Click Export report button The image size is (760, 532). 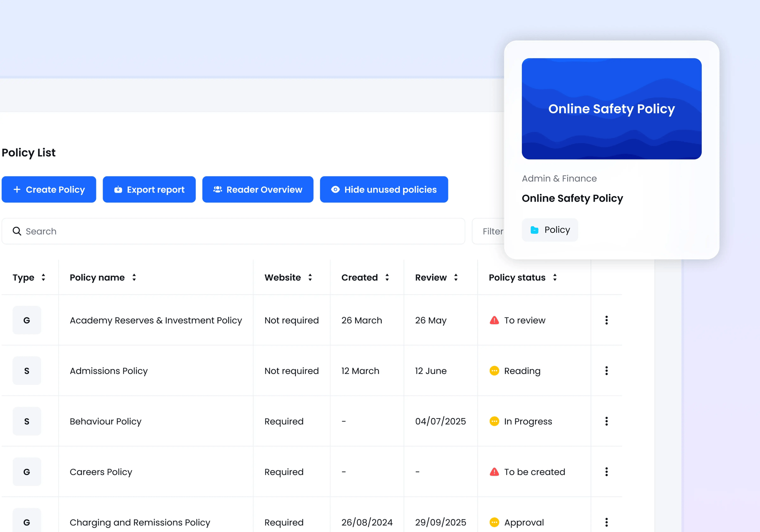click(149, 189)
